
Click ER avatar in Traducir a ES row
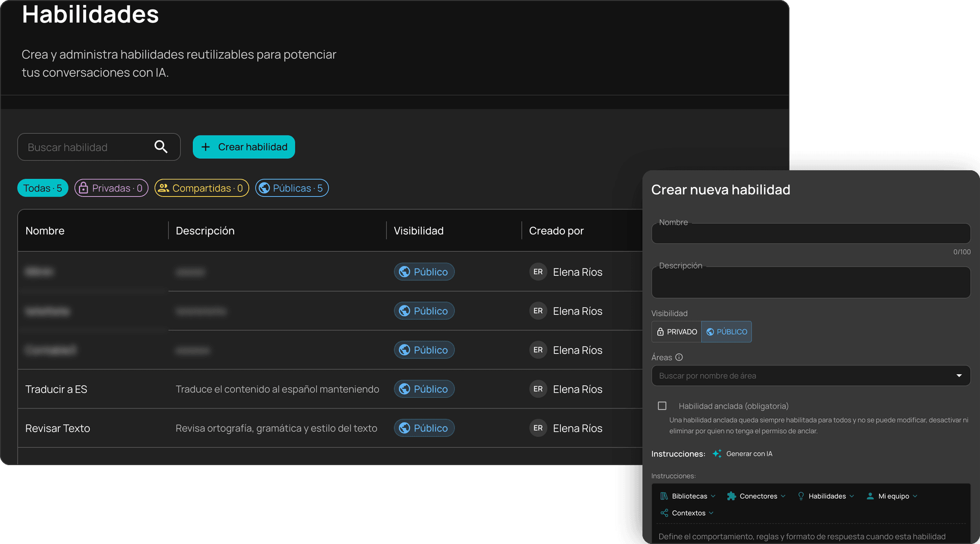click(x=538, y=389)
